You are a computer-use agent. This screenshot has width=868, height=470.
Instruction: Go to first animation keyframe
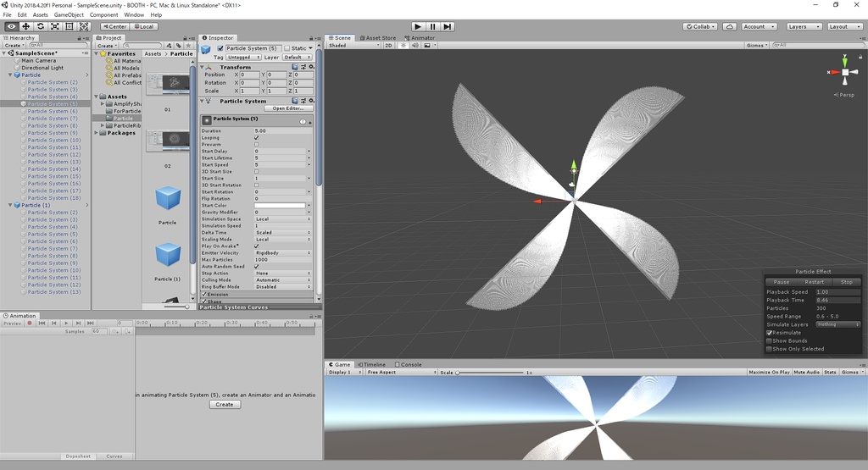tap(42, 323)
